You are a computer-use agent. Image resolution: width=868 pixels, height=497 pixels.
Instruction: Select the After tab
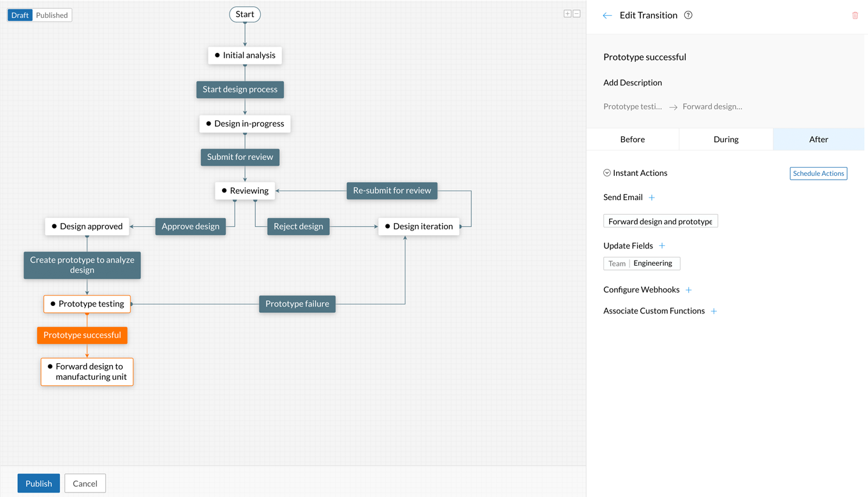[x=818, y=139]
